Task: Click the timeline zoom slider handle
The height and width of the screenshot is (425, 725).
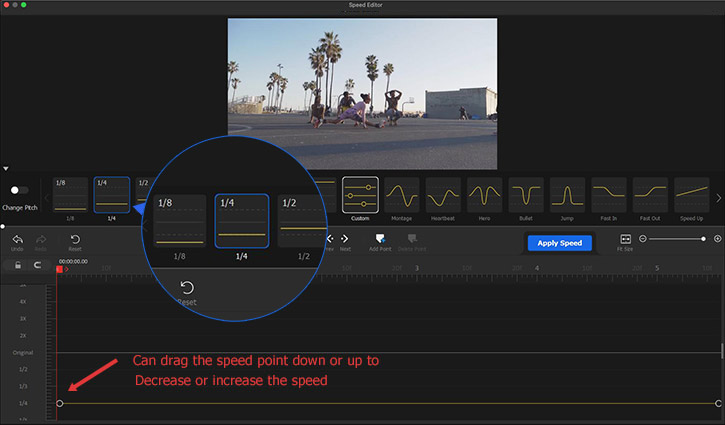Action: (x=703, y=239)
